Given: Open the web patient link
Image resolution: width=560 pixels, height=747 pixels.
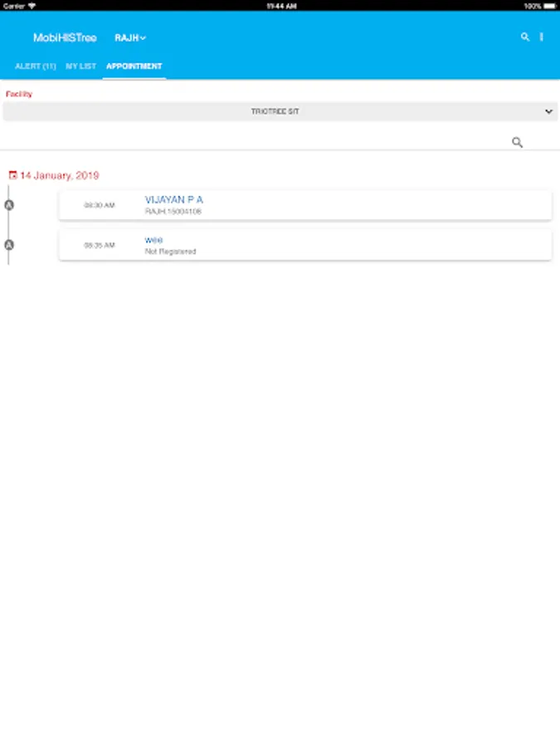Looking at the screenshot, I should (153, 240).
